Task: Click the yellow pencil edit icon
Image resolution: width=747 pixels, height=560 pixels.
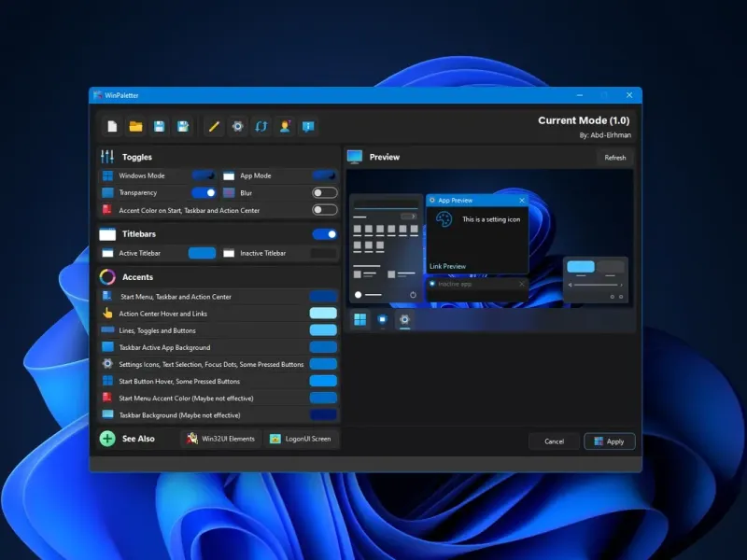Action: point(214,126)
